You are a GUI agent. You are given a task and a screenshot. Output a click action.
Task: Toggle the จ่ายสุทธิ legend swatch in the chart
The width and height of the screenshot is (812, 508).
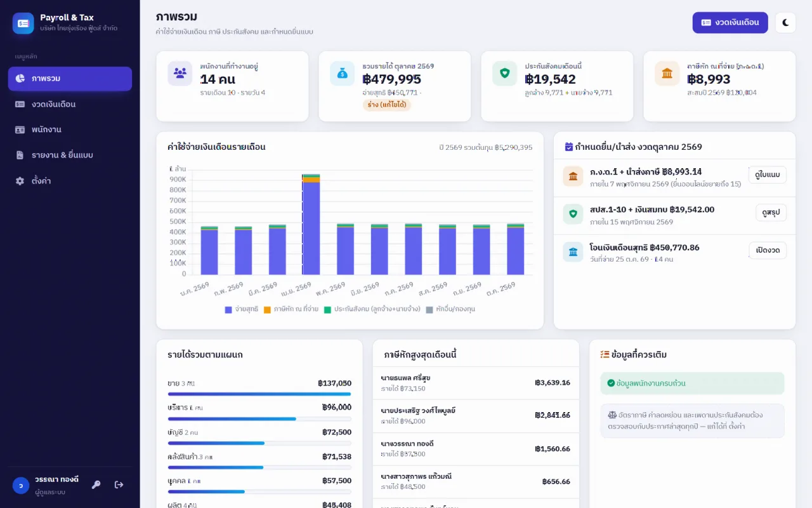(228, 309)
